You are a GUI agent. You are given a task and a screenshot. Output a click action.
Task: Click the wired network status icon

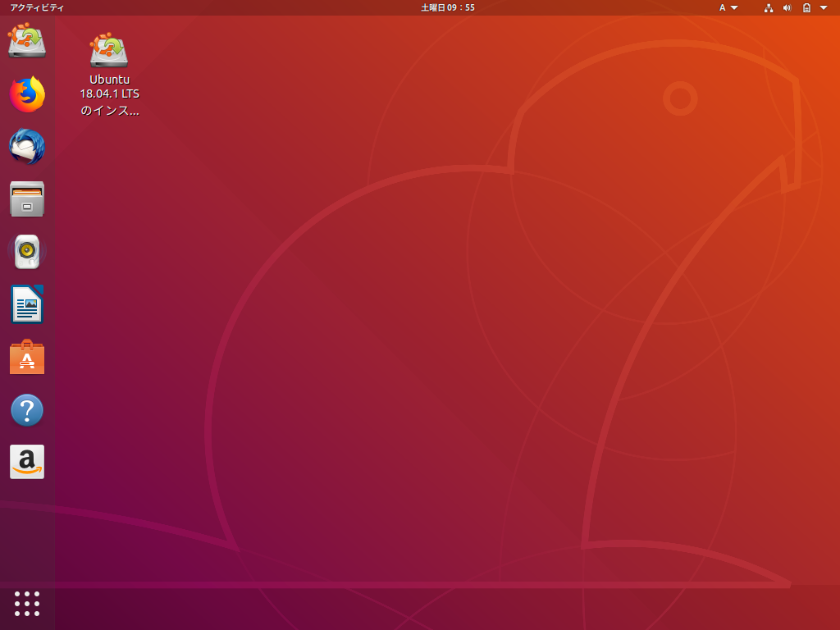point(768,7)
